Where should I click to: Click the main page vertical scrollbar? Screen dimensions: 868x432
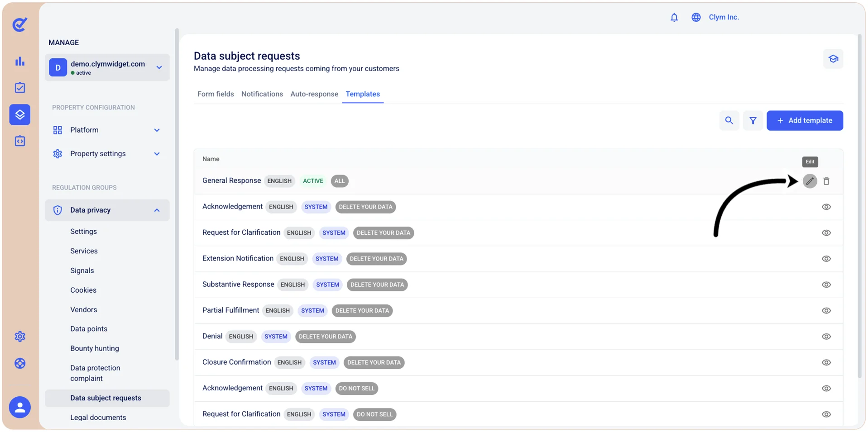coord(859,206)
